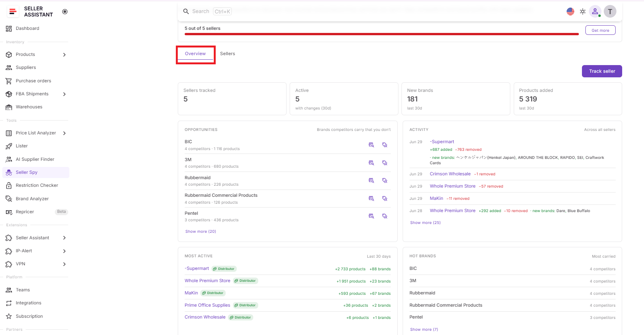Click the Get more button
Screen dimensions: 644x335
(600, 30)
